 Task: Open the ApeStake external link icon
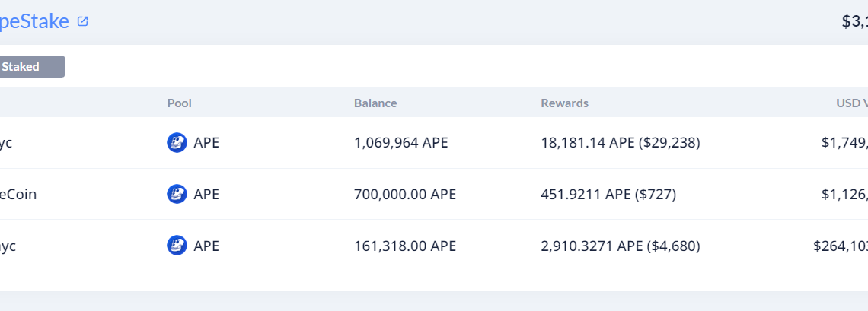coord(83,21)
